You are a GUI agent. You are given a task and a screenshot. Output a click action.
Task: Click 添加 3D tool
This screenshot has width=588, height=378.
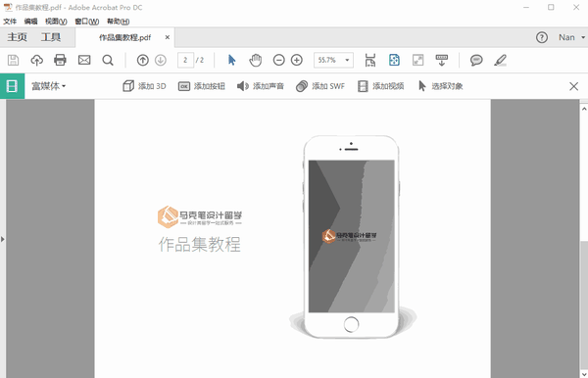click(x=144, y=86)
